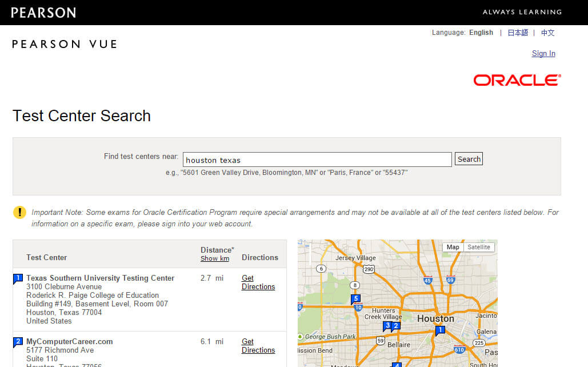
Task: Click the 2.7 mi distance value
Action: pos(212,278)
